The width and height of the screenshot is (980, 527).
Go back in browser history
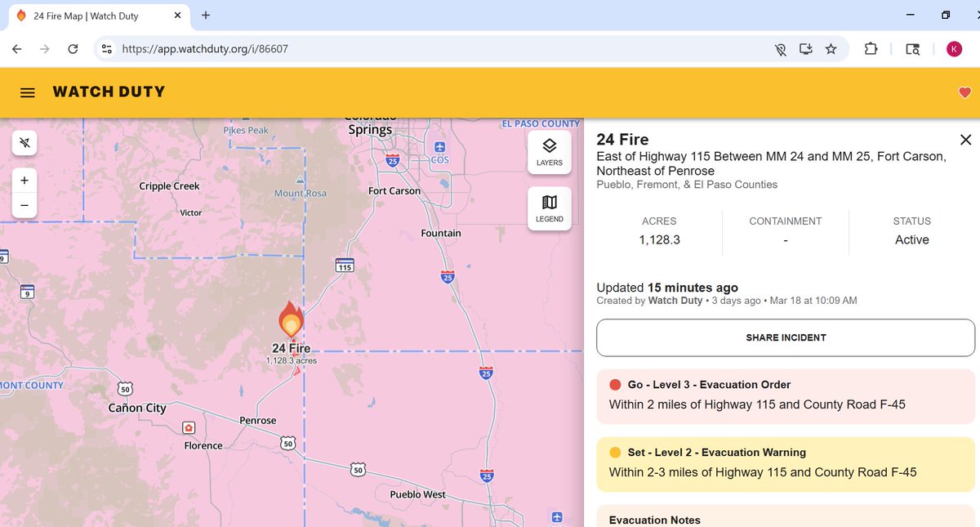[16, 49]
